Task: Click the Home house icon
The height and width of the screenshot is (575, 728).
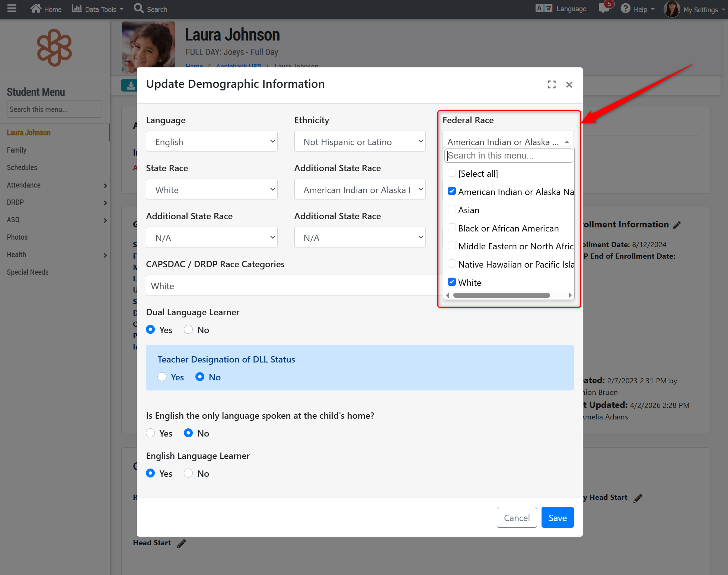Action: (x=36, y=8)
